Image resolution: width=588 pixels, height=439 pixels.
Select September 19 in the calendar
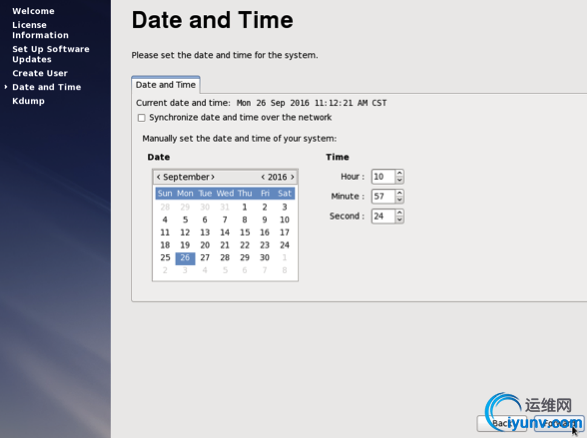(185, 245)
